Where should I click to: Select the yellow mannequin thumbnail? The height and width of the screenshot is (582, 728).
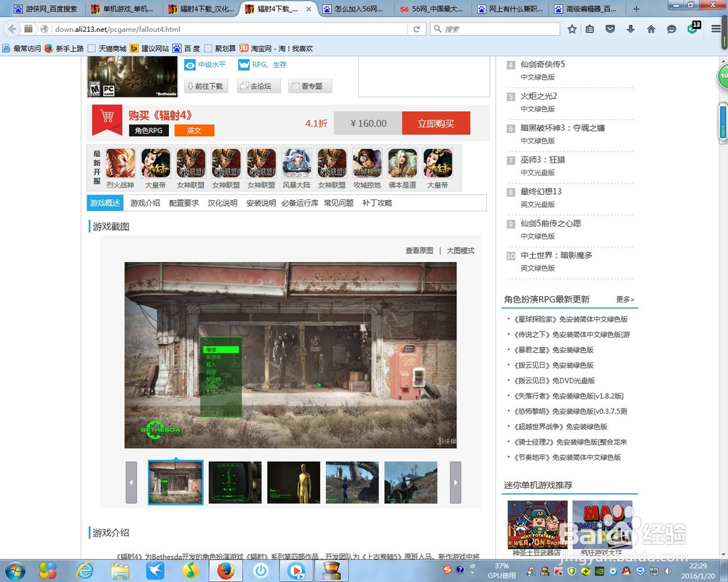[x=294, y=482]
